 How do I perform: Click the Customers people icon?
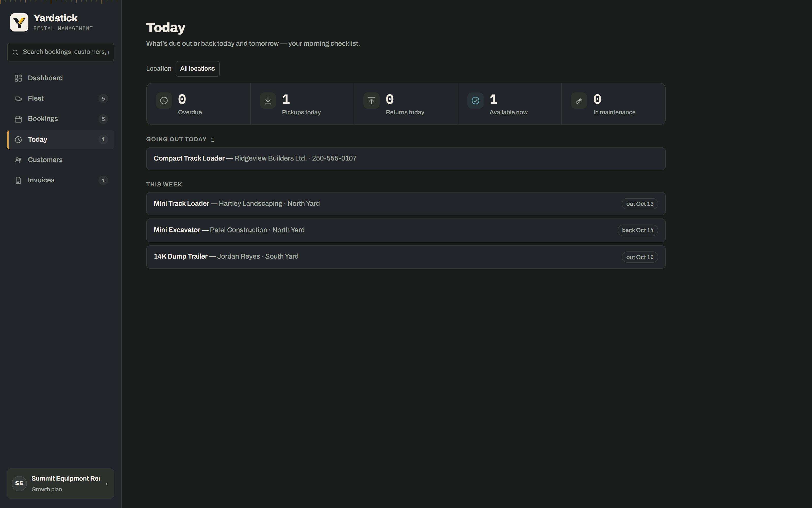tap(18, 160)
